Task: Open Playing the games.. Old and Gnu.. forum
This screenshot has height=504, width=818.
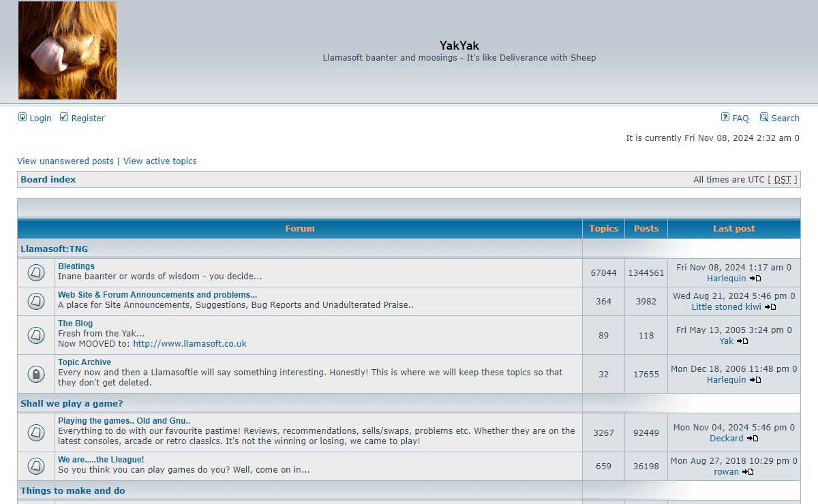Action: (124, 421)
